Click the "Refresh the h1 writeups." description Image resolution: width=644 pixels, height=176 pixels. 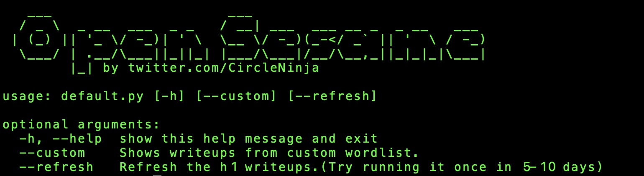(220, 167)
